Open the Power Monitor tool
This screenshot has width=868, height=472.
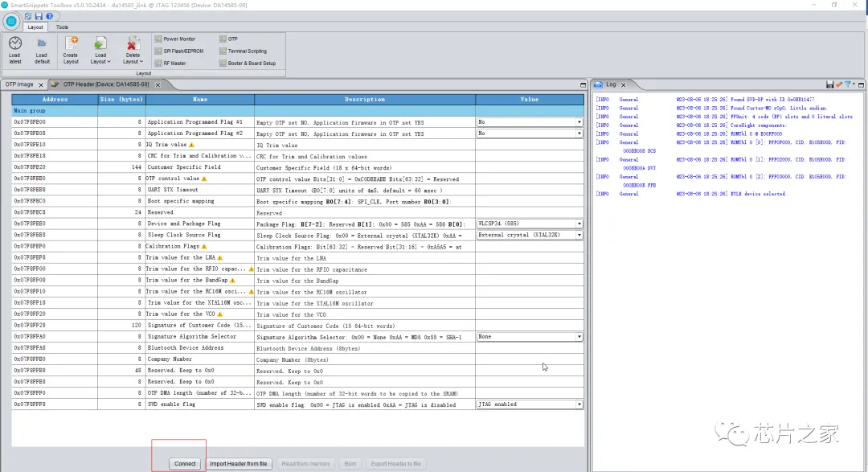(175, 39)
